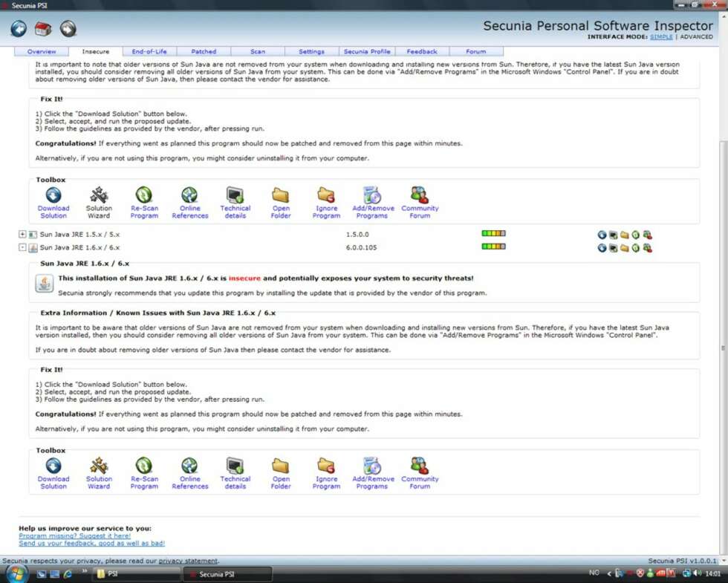This screenshot has height=583, width=728.
Task: Follow the 'Program missing? Suggest it here!' link
Action: (x=75, y=535)
